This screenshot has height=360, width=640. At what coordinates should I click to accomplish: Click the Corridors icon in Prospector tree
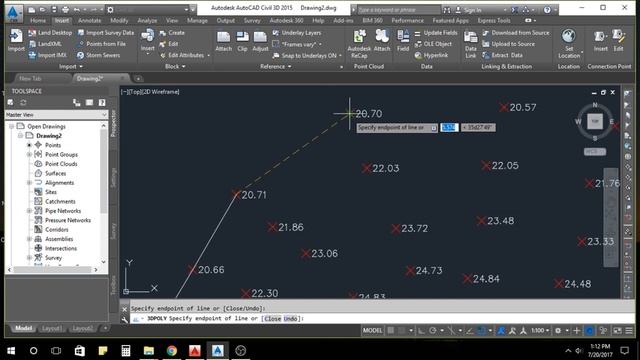tap(38, 229)
